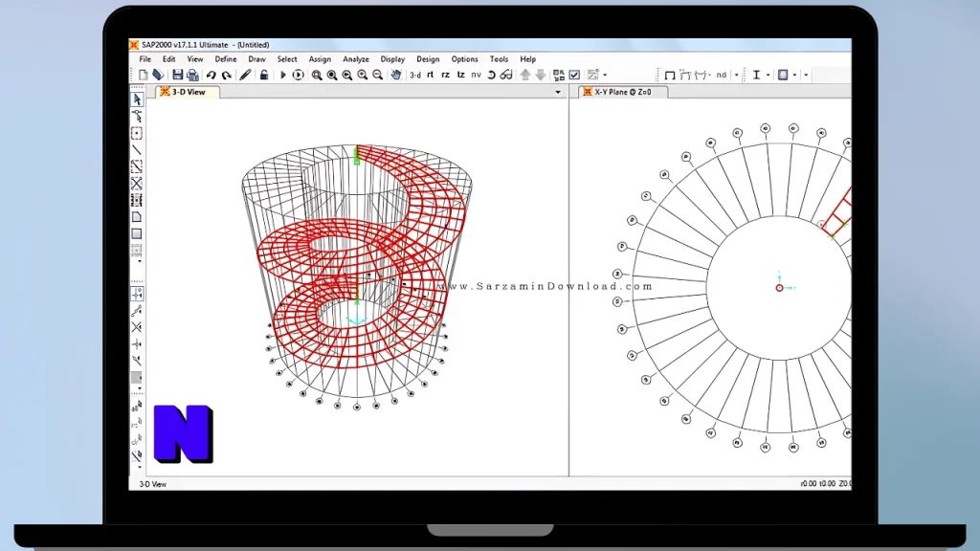Open the File menu
980x551 pixels.
[145, 59]
